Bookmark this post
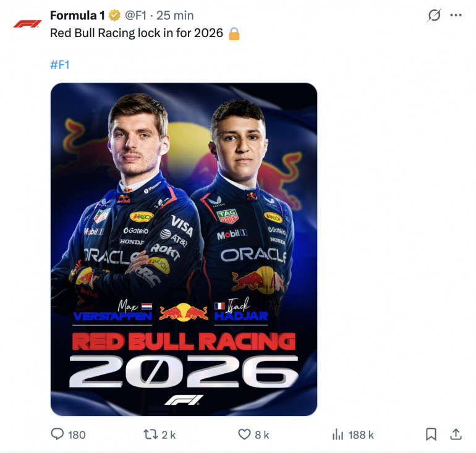476x453 pixels. pos(431,434)
